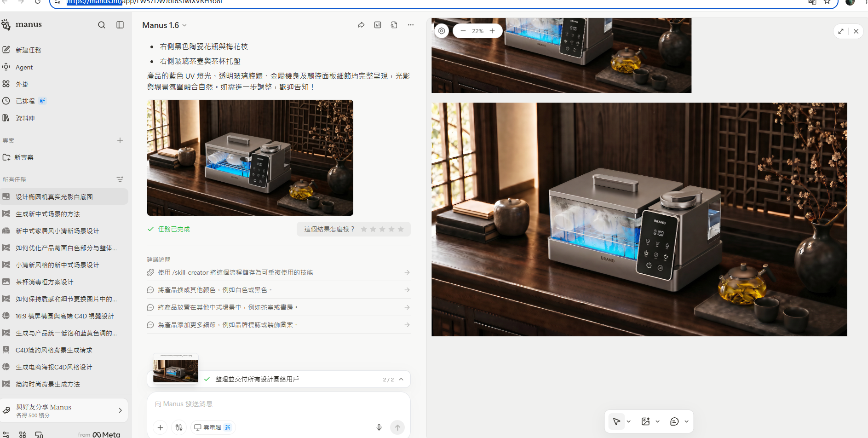The height and width of the screenshot is (438, 868).
Task: Expand the comment tool dropdown arrow
Action: pos(687,421)
